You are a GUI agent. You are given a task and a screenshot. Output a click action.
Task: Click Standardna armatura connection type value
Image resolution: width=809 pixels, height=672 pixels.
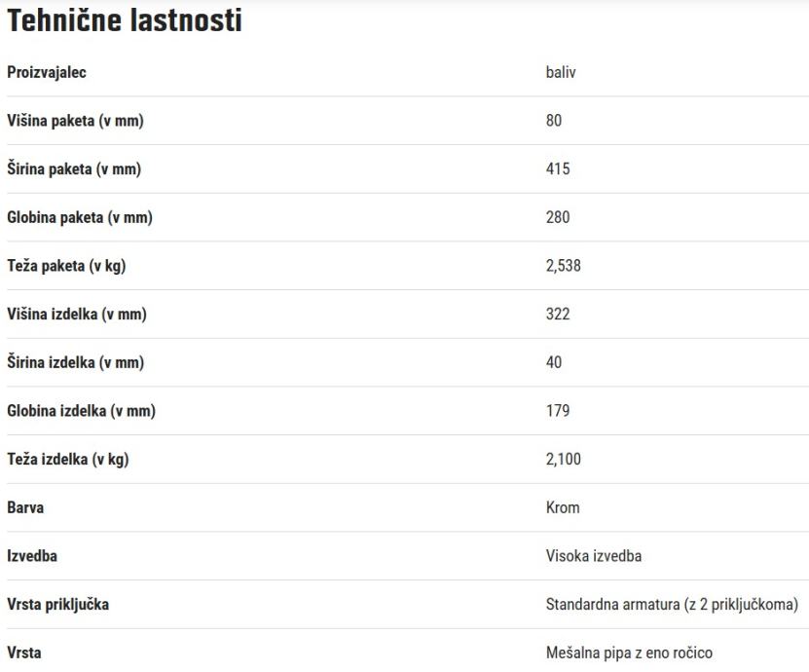click(x=673, y=605)
